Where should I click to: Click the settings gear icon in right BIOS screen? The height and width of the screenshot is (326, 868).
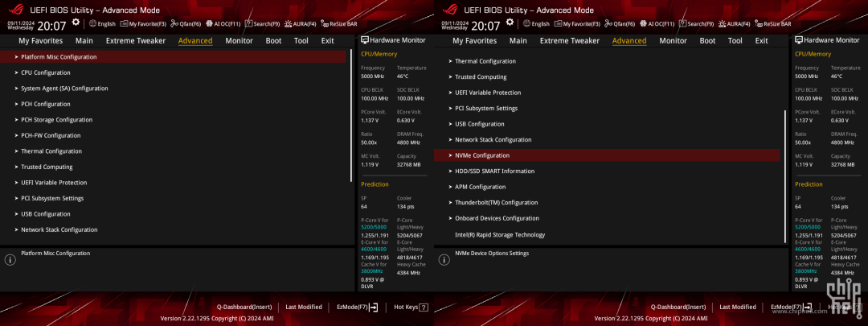pos(510,23)
